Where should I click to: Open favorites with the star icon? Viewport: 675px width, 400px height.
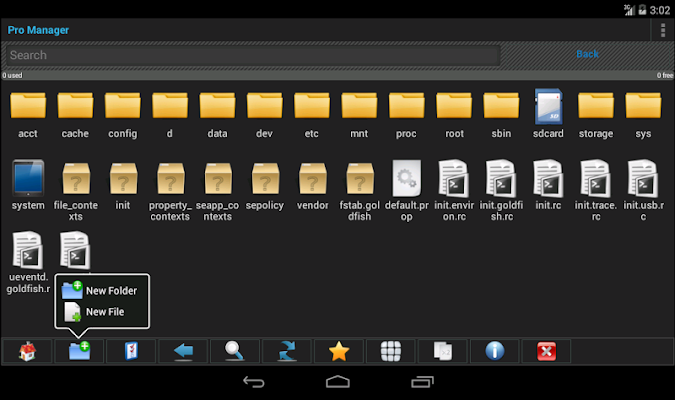click(339, 351)
